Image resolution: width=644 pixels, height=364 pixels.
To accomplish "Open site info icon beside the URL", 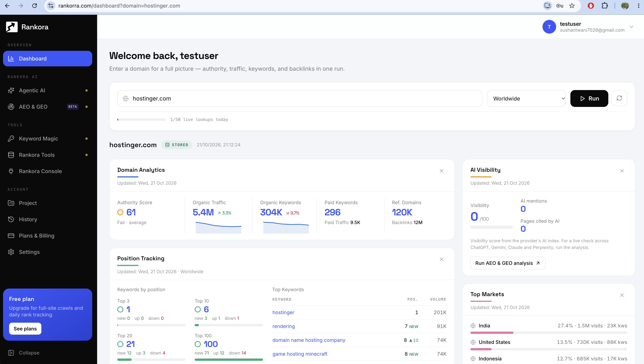I will pos(51,5).
